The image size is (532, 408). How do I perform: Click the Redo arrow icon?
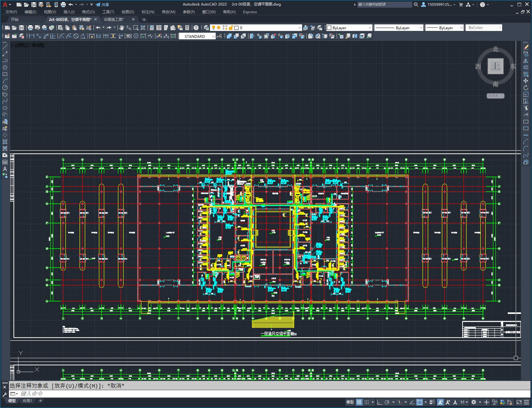point(109,28)
